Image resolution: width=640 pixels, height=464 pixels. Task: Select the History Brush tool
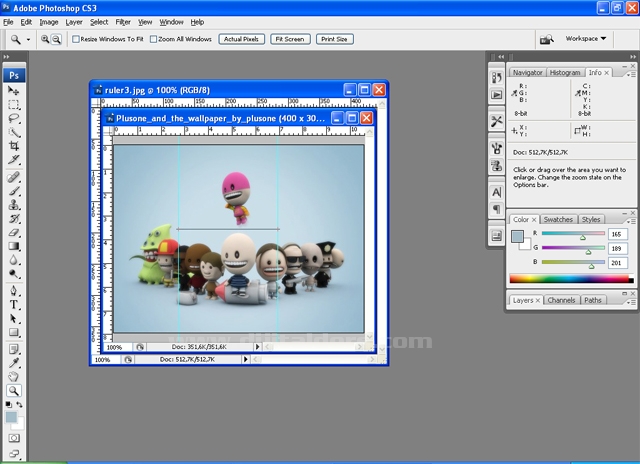click(x=13, y=218)
